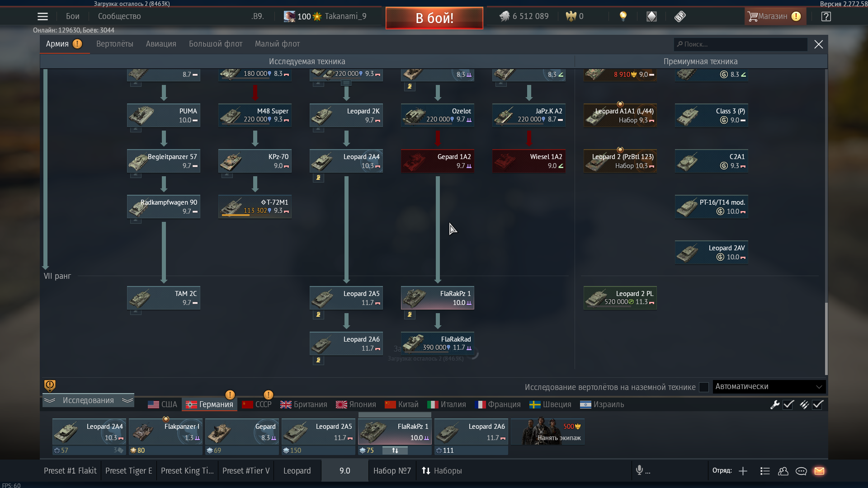Image resolution: width=868 pixels, height=488 pixels.
Task: Toggle helicopter research on ground vehicles checkbox
Action: click(704, 387)
